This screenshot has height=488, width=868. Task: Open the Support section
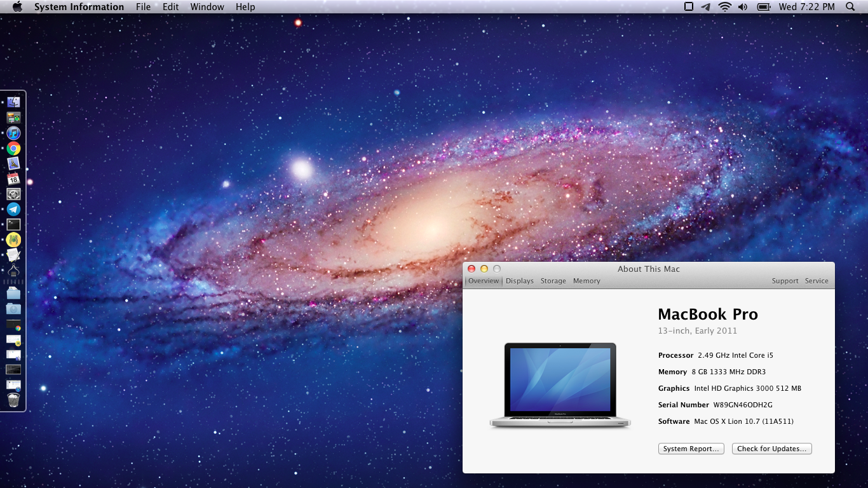pos(785,281)
